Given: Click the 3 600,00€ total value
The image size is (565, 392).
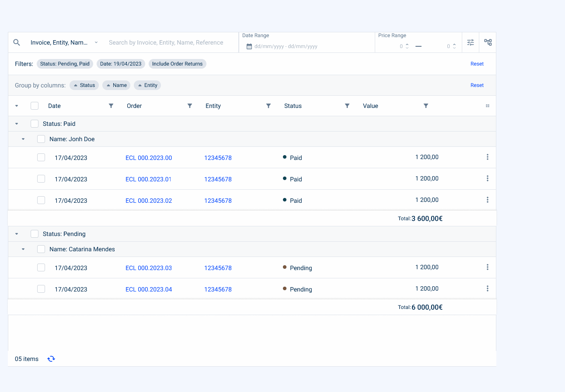Looking at the screenshot, I should [427, 219].
